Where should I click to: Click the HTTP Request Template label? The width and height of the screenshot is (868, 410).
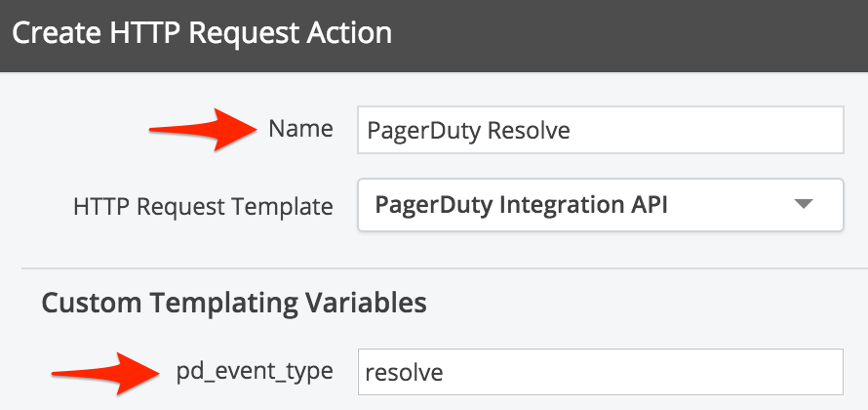point(203,206)
